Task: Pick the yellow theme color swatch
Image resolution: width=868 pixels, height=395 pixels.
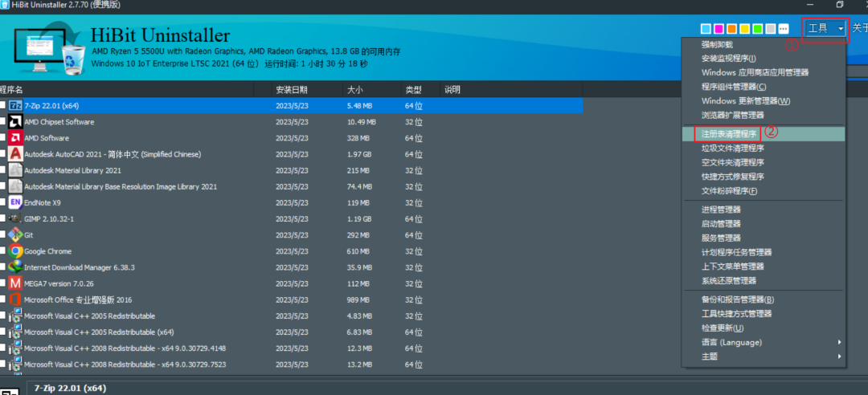Action: click(x=744, y=29)
